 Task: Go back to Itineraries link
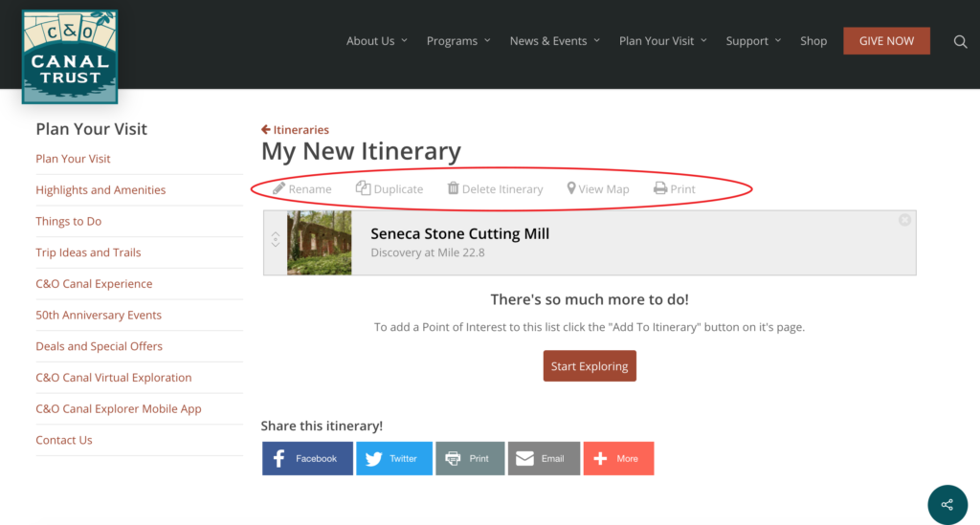[x=295, y=130]
